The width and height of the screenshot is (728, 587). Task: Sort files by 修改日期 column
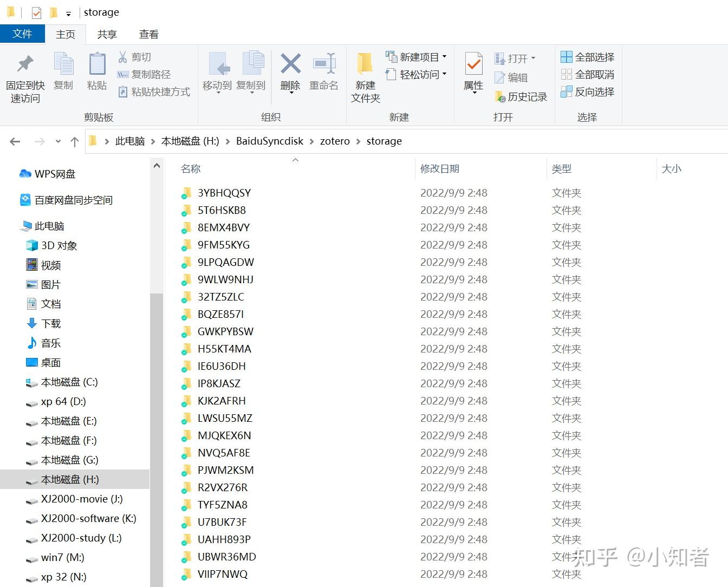click(440, 168)
